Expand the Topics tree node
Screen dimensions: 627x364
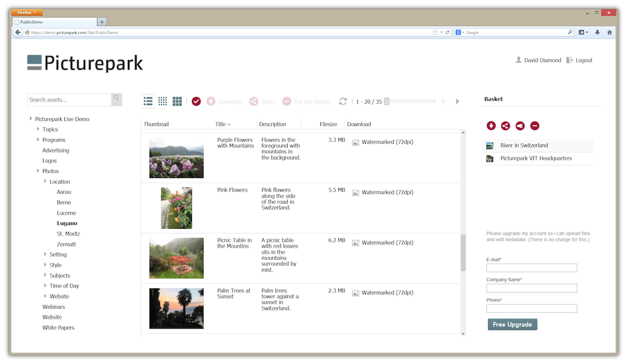coord(38,129)
